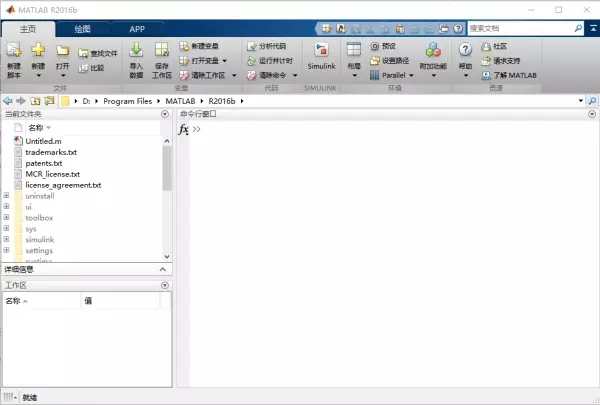
Task: Click the R2016b path segment
Action: click(222, 101)
